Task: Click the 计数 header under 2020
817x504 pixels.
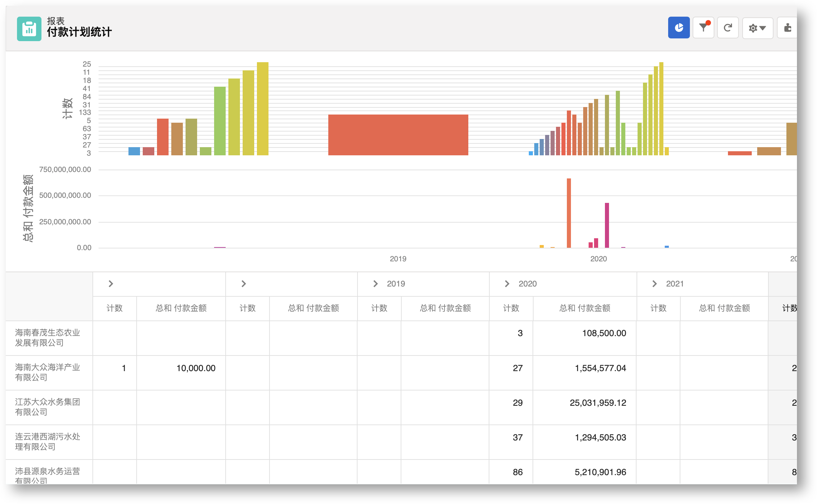Action: [x=511, y=308]
